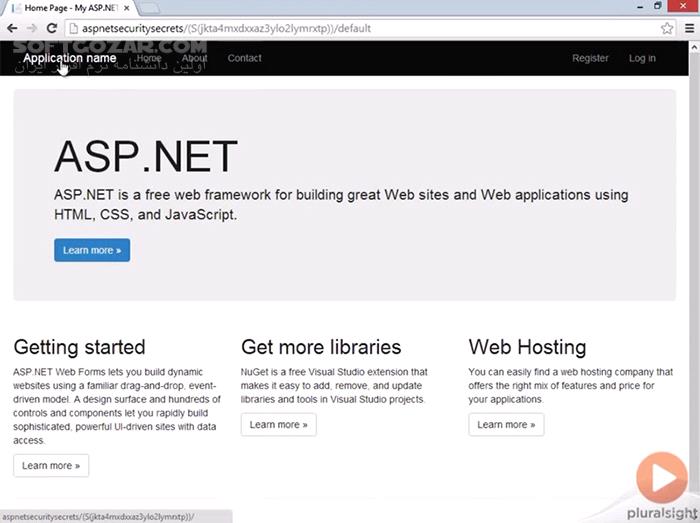Go to the Log in link
This screenshot has height=523, width=700.
point(642,58)
